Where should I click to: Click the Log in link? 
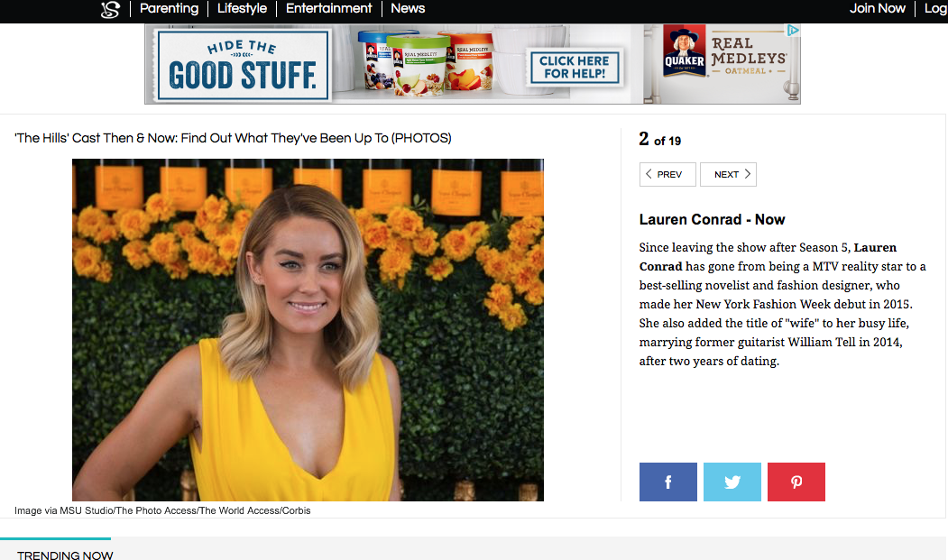tap(936, 8)
